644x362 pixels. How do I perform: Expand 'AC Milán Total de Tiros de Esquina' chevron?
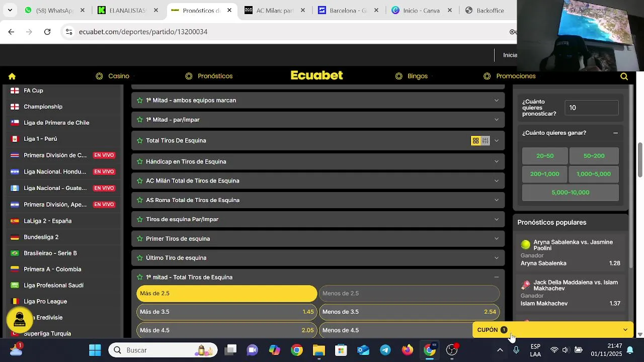point(497,181)
